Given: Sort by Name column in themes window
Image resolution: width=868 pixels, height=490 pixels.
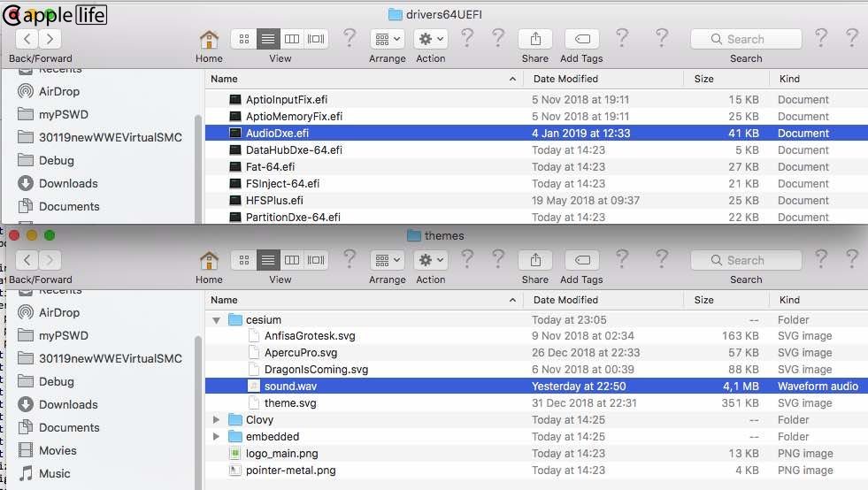Looking at the screenshot, I should pyautogui.click(x=363, y=300).
